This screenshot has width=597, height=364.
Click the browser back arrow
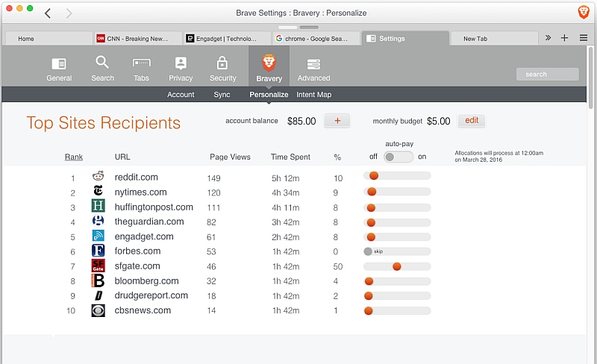tap(48, 13)
